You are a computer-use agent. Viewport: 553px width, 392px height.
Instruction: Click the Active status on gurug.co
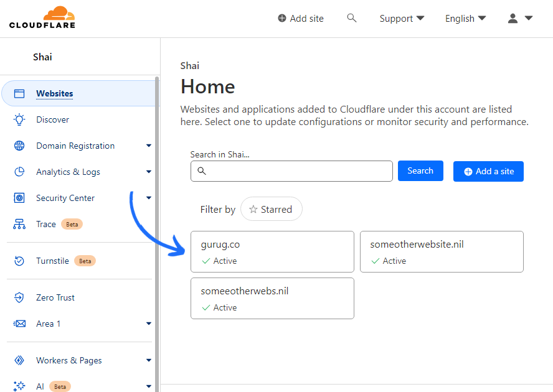[x=219, y=261]
